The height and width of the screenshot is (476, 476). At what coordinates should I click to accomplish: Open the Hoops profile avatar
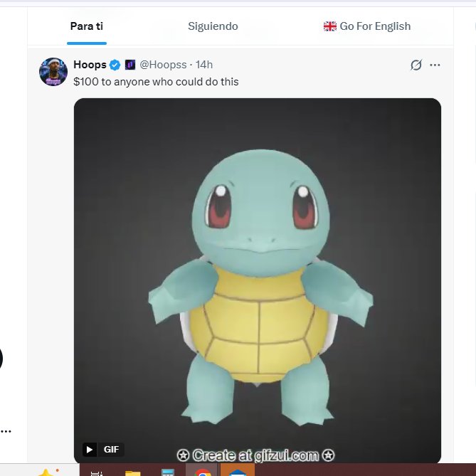point(53,72)
